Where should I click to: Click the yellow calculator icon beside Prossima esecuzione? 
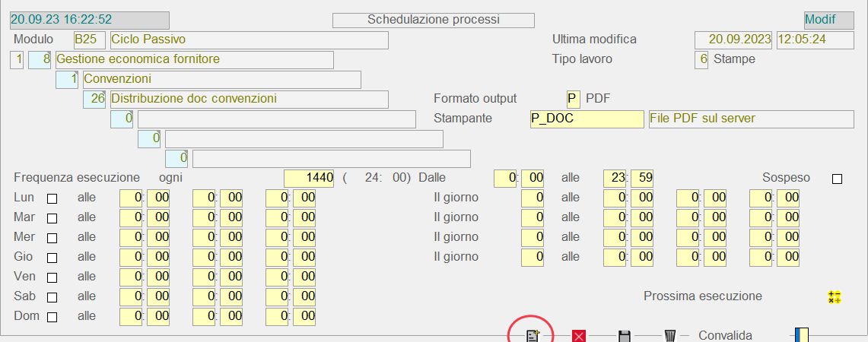click(x=835, y=297)
